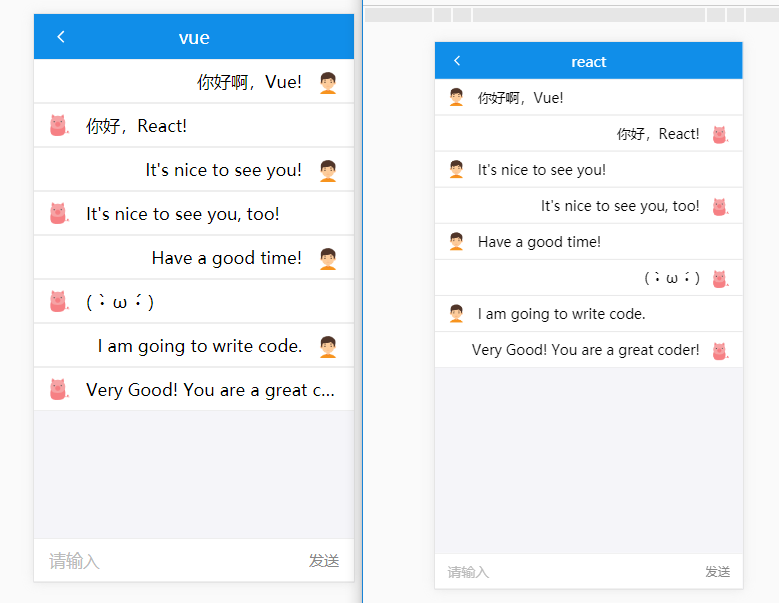779x603 pixels.
Task: Click boy avatar beside '你好啊，Vue!' in vue chat
Action: point(328,82)
